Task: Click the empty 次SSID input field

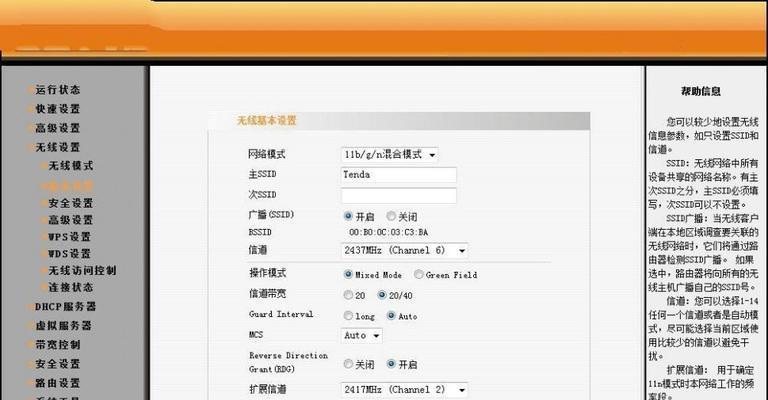Action: coord(399,195)
